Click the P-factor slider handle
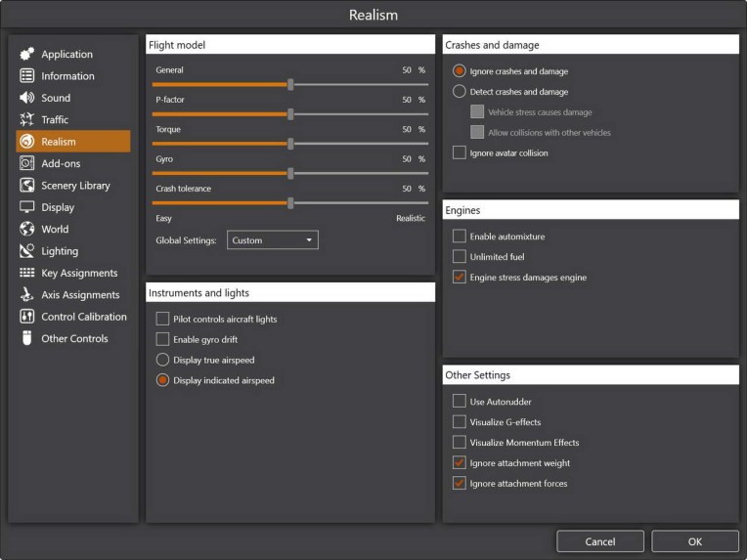The image size is (747, 560). point(290,114)
